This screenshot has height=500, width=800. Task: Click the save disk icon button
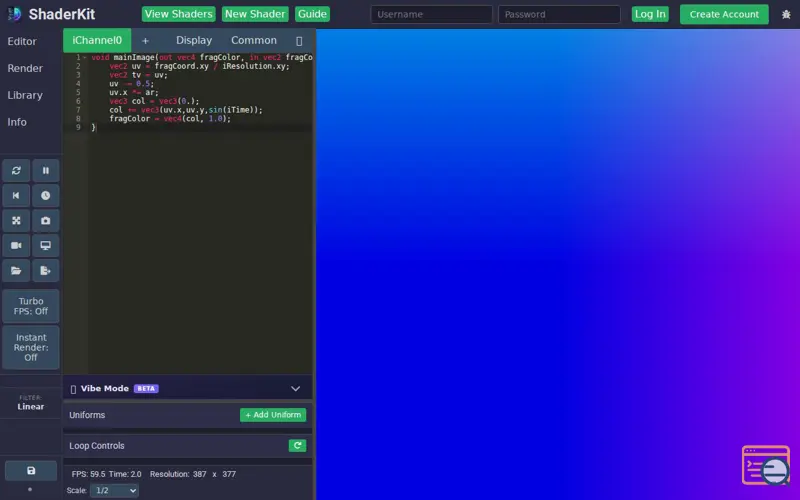click(31, 470)
